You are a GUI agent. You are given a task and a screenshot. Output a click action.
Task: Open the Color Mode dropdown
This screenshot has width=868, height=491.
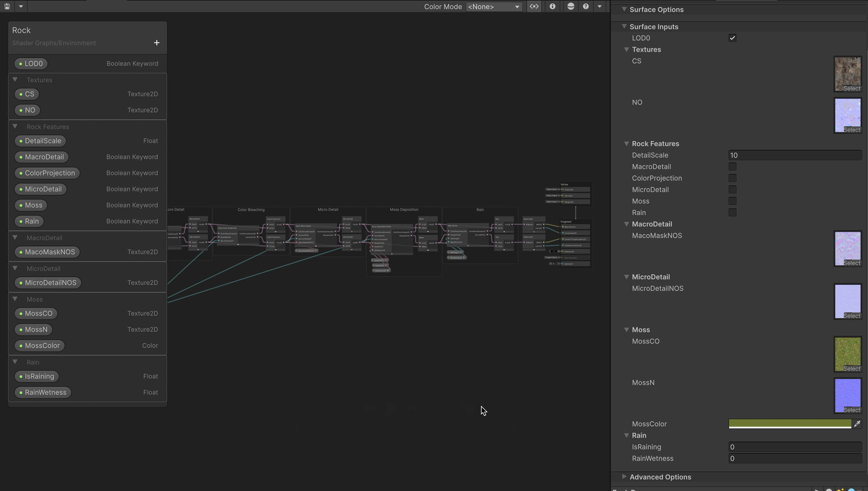(494, 7)
